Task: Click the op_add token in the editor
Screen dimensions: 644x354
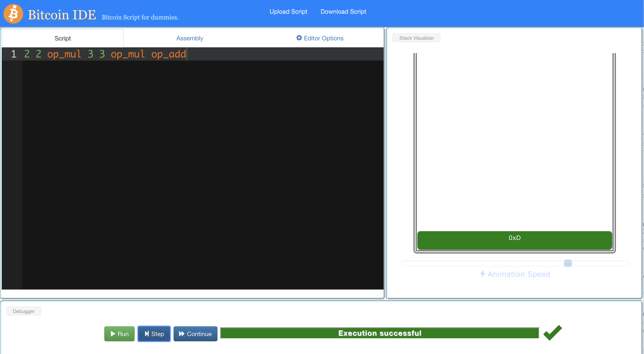Action: pyautogui.click(x=169, y=54)
